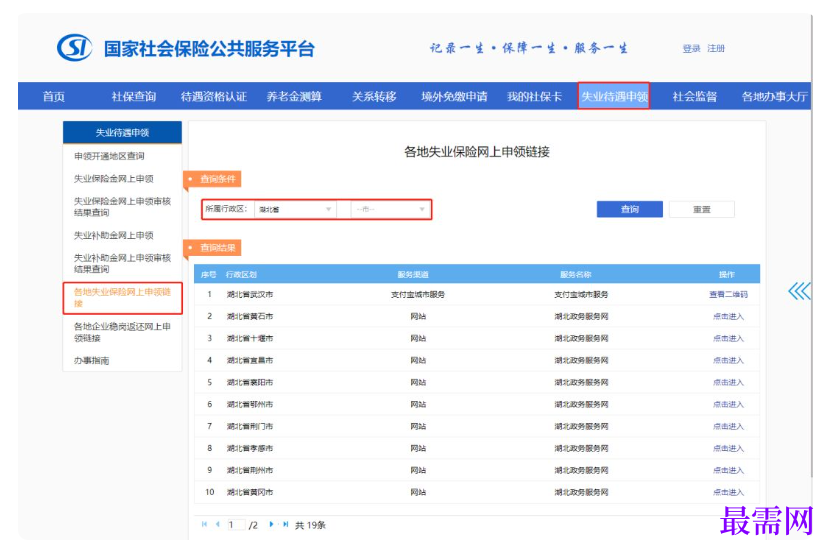Open the 湖北省 province dropdown
This screenshot has width=832, height=552.
point(295,210)
